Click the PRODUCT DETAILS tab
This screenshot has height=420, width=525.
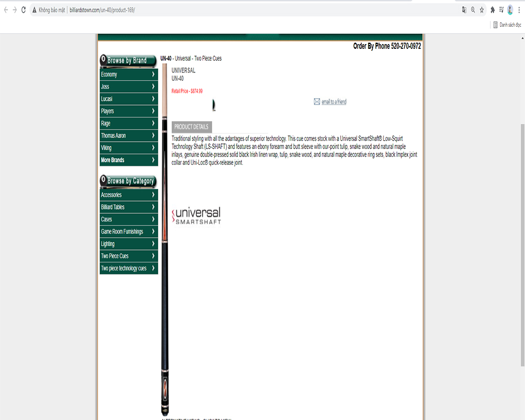tap(192, 127)
